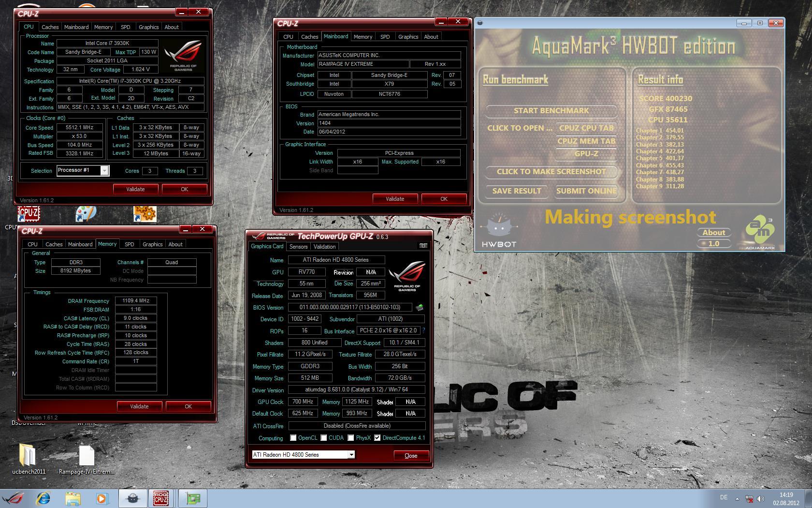Viewport: 812px width, 508px height.
Task: Open the Processor #1 selection dropdown
Action: (104, 170)
